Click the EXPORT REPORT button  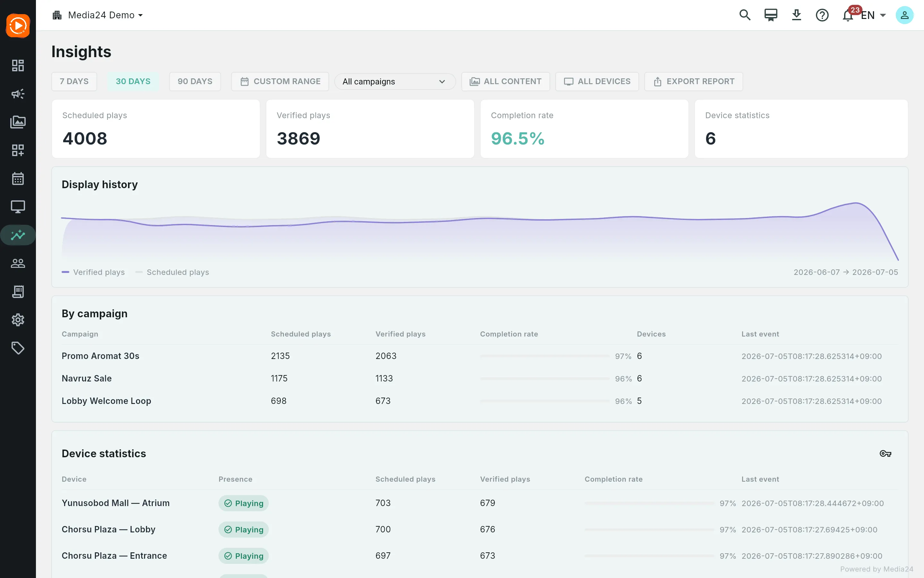click(693, 82)
